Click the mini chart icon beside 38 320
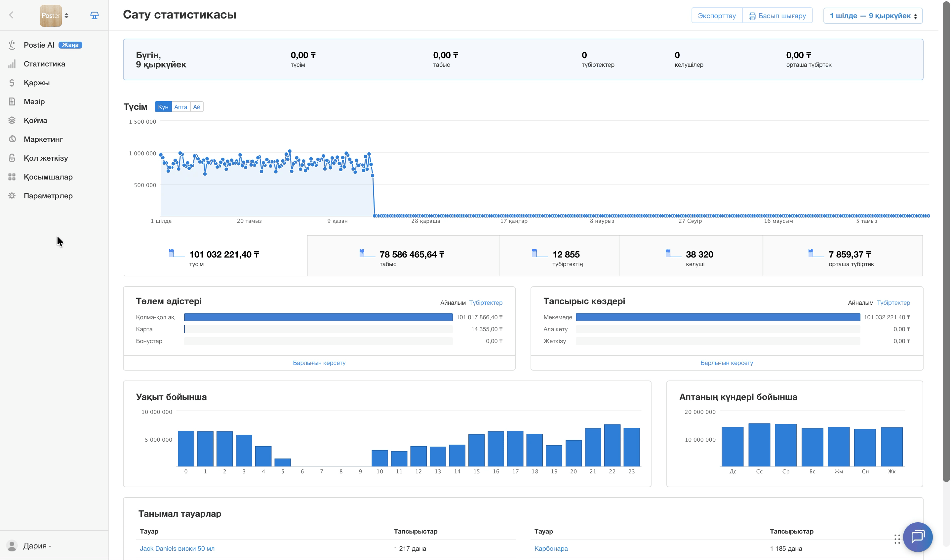This screenshot has width=952, height=560. click(x=673, y=253)
